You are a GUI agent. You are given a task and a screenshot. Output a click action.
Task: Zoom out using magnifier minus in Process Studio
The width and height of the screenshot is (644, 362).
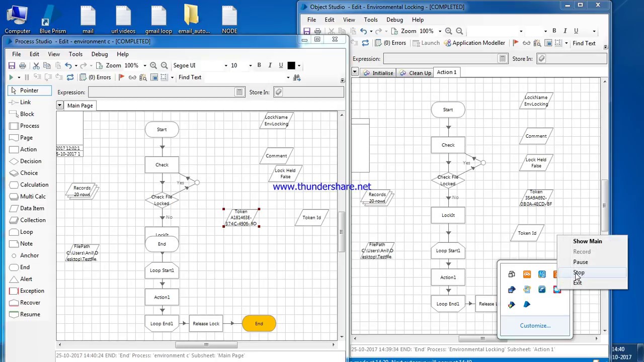164,65
